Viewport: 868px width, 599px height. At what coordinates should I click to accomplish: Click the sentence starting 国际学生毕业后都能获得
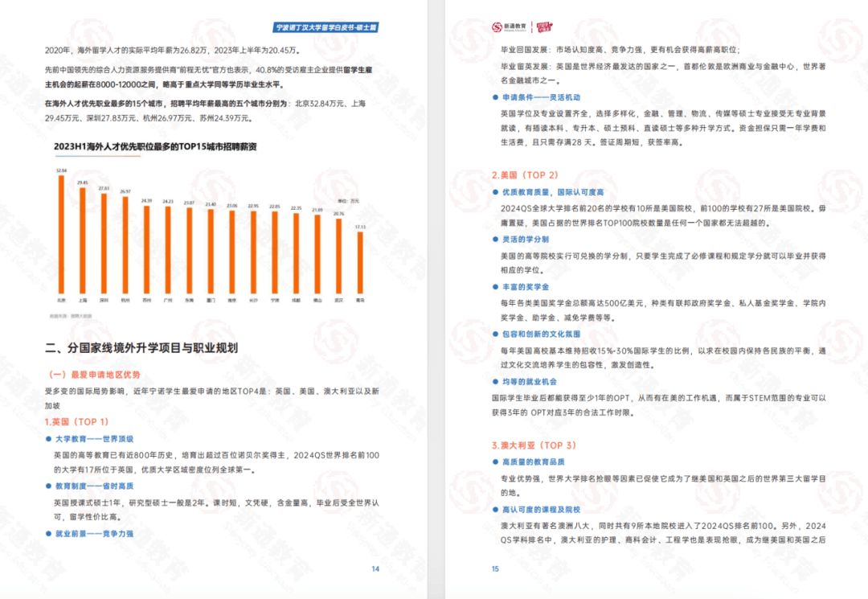tap(659, 404)
